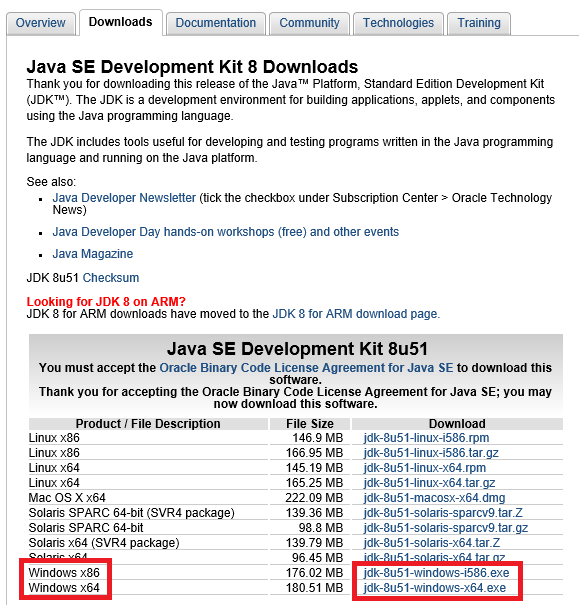579x605 pixels.
Task: Follow the Java Developer Day workshops link
Action: (x=226, y=232)
